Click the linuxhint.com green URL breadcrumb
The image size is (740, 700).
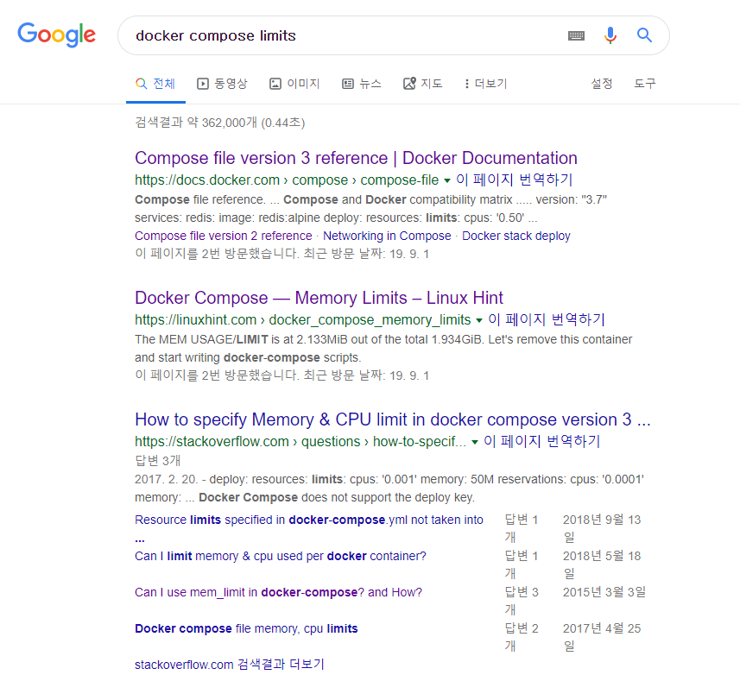click(x=303, y=320)
